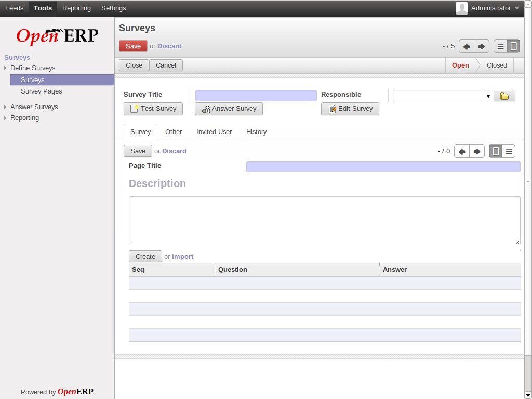Expand the Answer Surveys menu section
The width and height of the screenshot is (532, 399).
point(5,107)
